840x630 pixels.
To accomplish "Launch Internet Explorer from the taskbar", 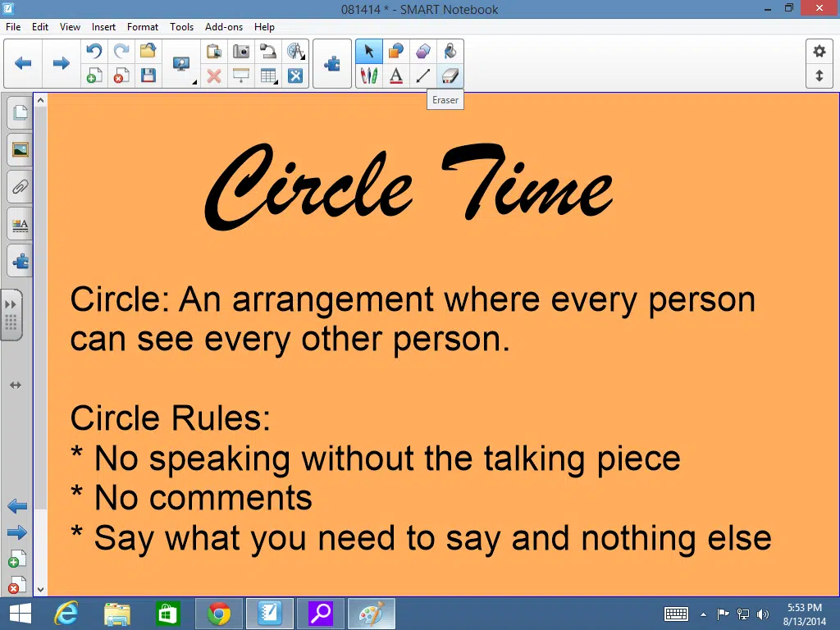I will [x=66, y=614].
